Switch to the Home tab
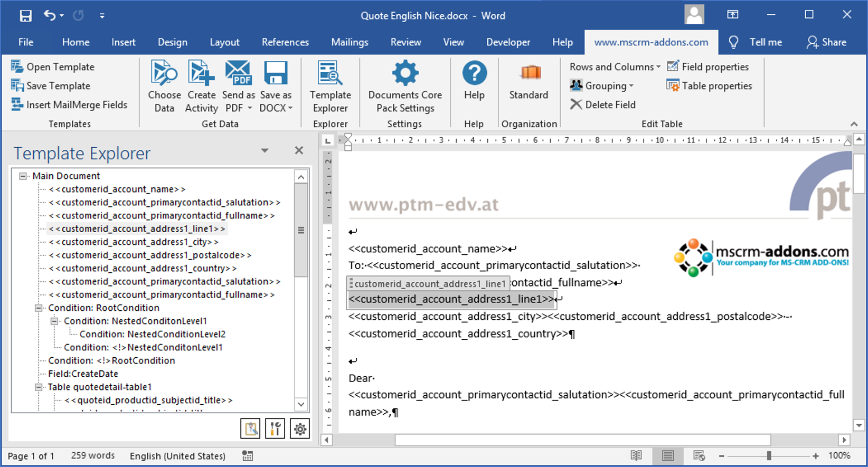The width and height of the screenshot is (868, 467). [x=76, y=42]
